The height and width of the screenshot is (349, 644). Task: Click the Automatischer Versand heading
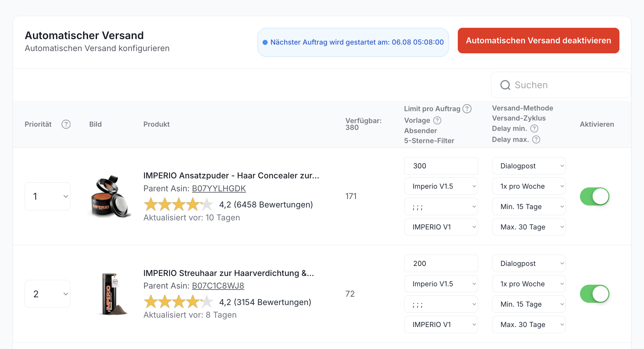(84, 35)
